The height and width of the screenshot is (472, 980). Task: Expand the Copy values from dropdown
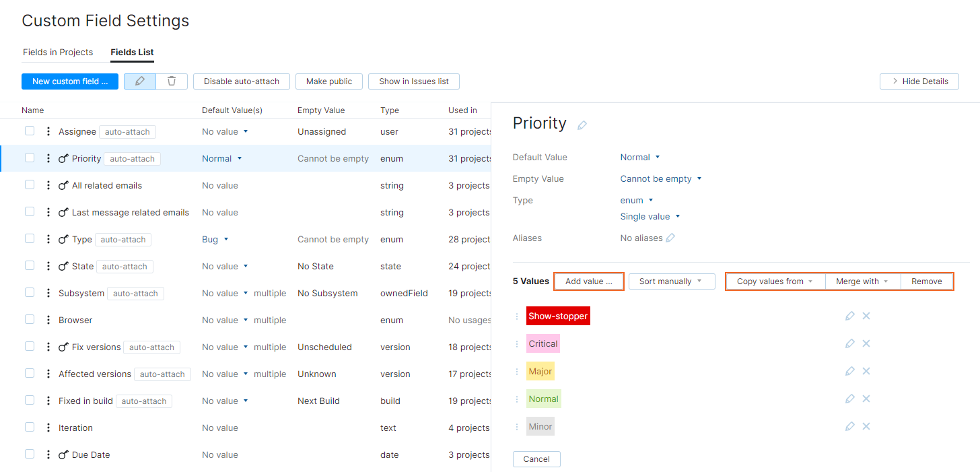(x=775, y=281)
